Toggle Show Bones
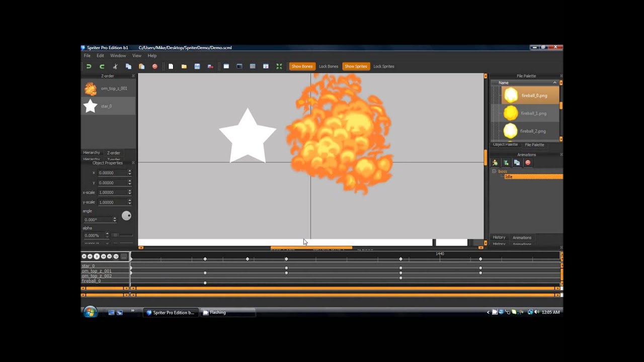Viewport: 644px width, 362px height. click(302, 66)
